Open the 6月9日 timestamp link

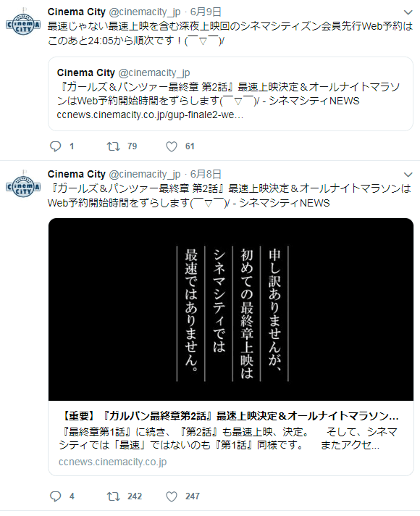tap(206, 12)
